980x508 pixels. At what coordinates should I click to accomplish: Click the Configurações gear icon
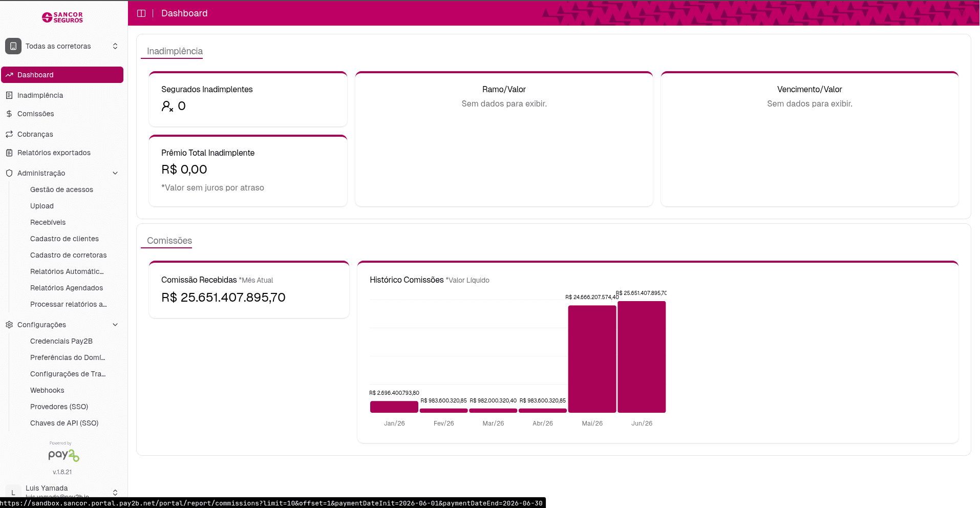point(9,325)
